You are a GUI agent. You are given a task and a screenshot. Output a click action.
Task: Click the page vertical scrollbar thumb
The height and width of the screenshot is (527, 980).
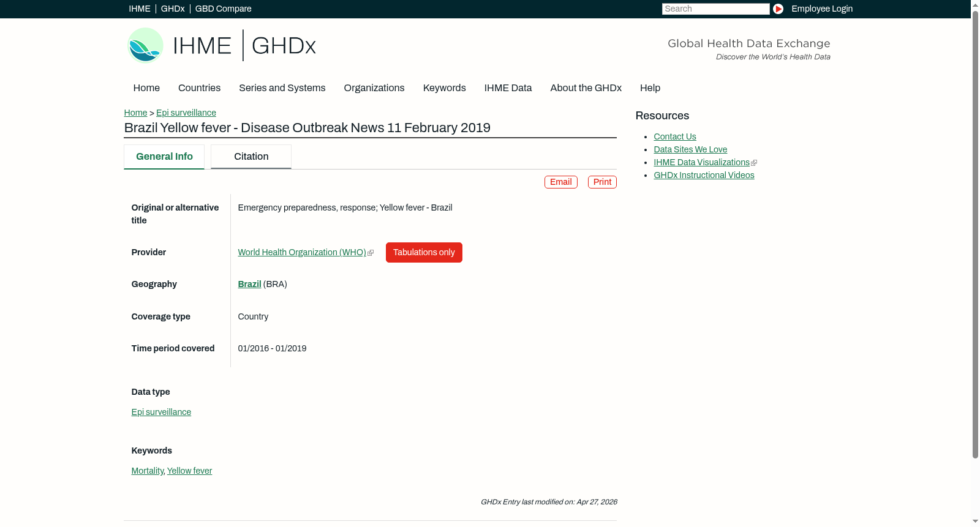975,234
